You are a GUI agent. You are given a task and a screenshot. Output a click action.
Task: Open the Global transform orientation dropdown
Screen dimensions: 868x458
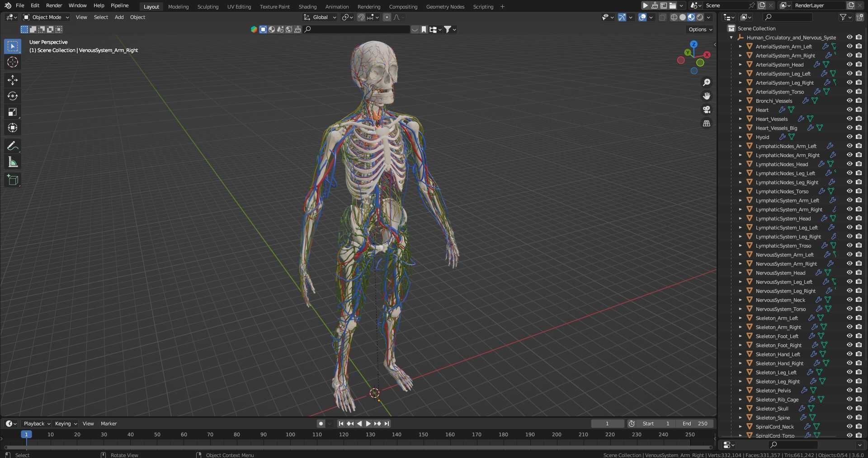pos(320,17)
